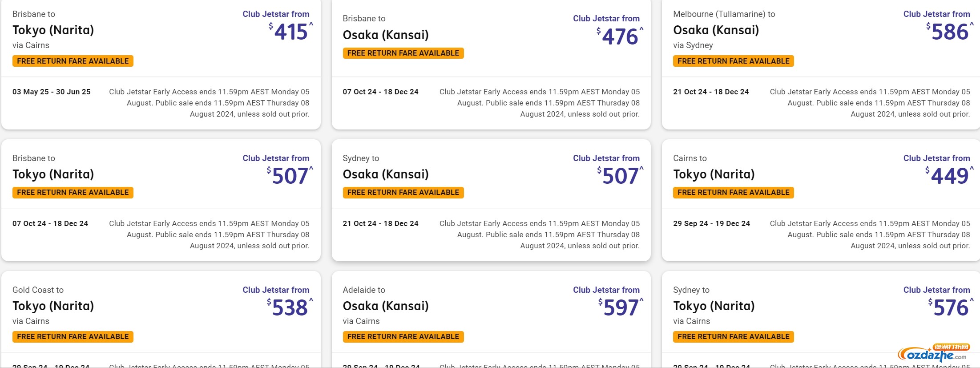Pick Gold Coast to Tokyo $538 fare

161,319
